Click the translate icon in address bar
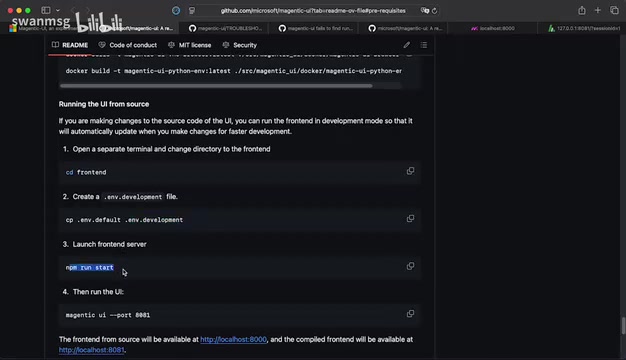 [x=424, y=11]
